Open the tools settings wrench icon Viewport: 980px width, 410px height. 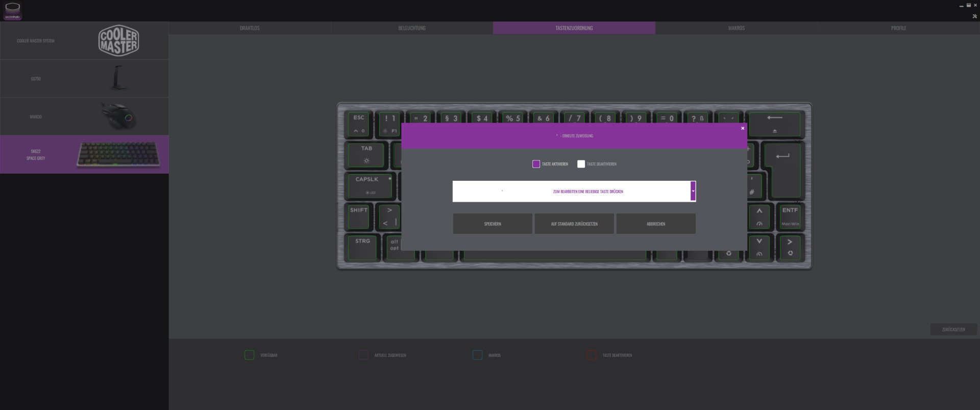click(x=974, y=16)
